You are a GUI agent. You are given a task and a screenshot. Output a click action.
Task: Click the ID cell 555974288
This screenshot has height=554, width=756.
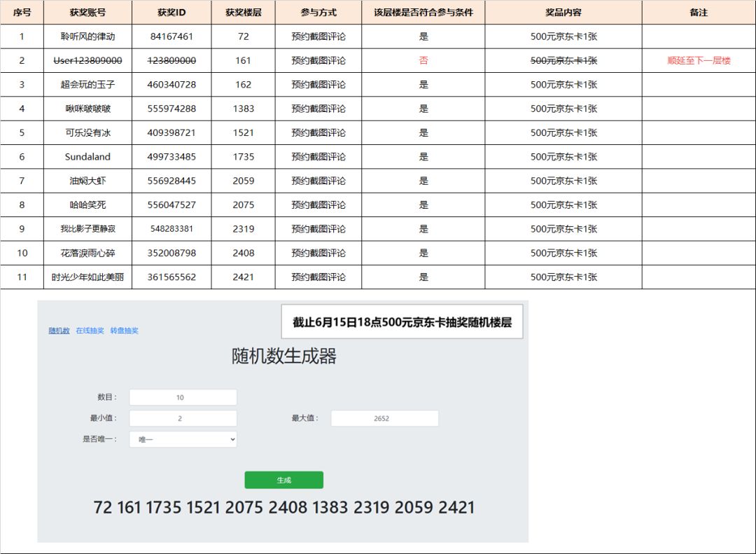click(x=171, y=109)
